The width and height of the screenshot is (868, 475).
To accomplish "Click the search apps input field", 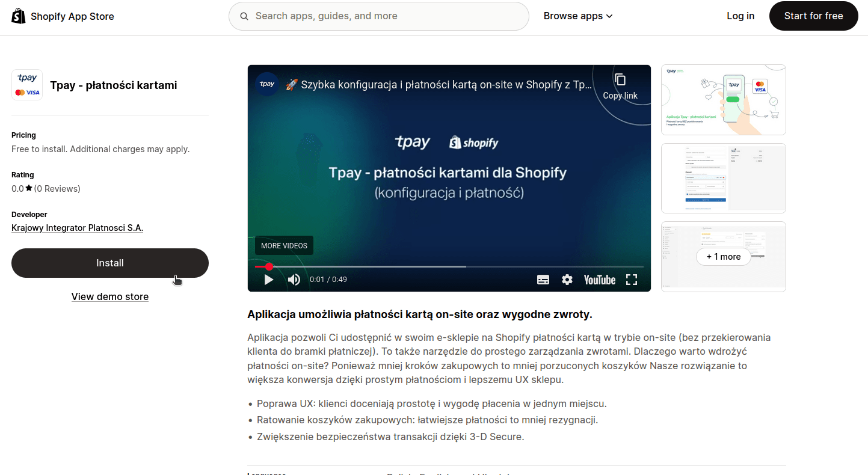I will 379,16.
